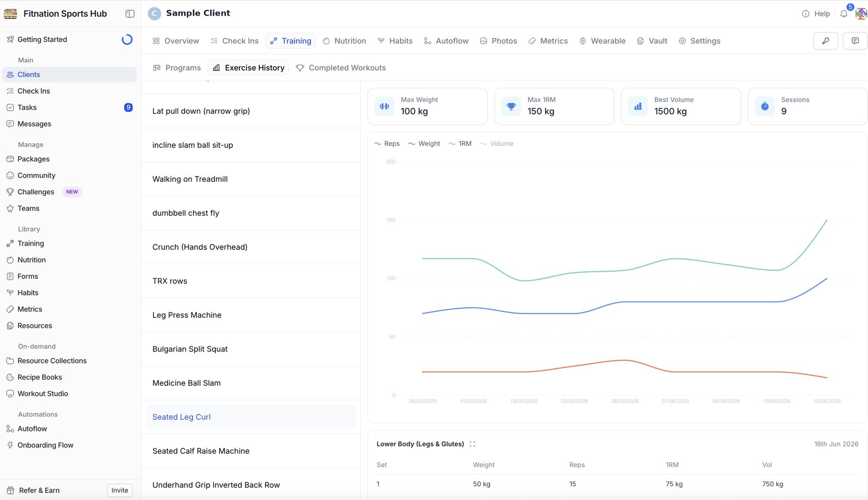This screenshot has width=868, height=500.
Task: Open the Vault tab
Action: pyautogui.click(x=652, y=41)
